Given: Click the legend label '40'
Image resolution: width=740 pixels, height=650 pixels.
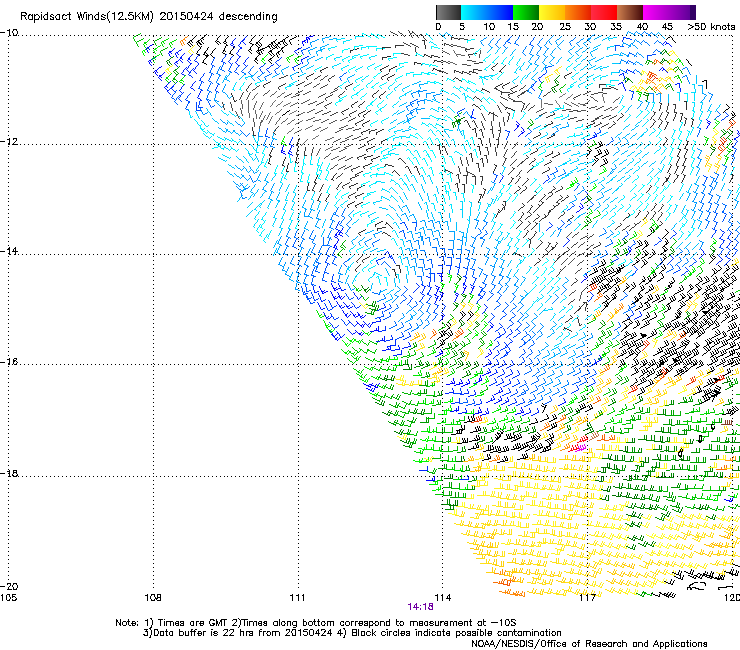Looking at the screenshot, I should click(642, 27).
